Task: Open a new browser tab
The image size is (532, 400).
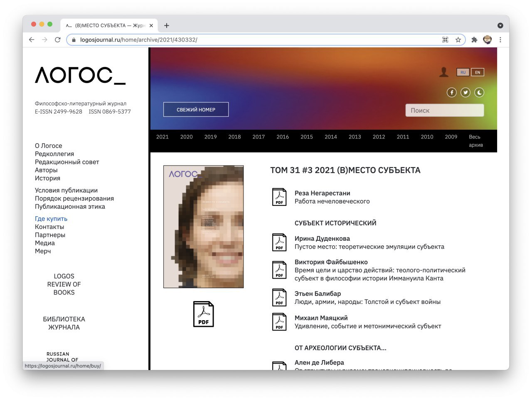Action: [x=167, y=25]
